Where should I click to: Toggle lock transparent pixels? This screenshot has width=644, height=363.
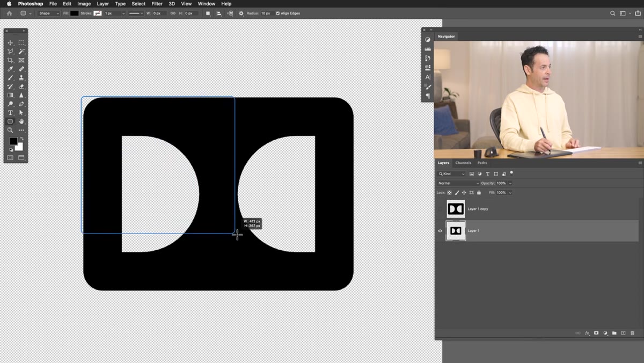click(450, 192)
